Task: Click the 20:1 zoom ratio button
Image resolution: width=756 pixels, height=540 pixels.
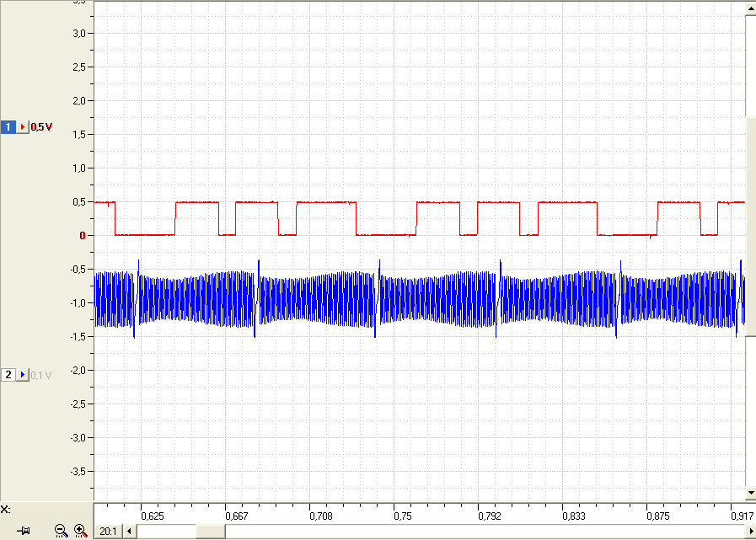Action: 108,532
